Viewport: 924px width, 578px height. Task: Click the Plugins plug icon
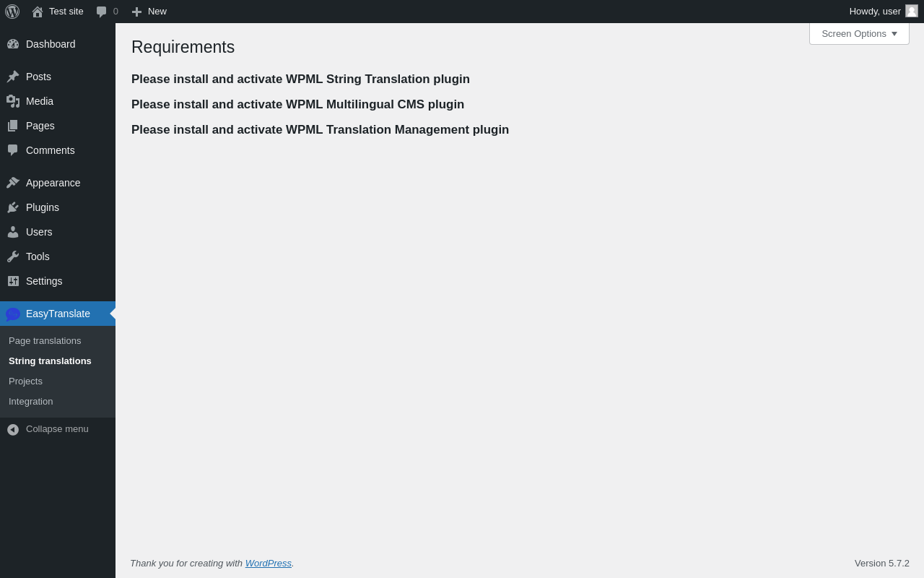coord(13,207)
